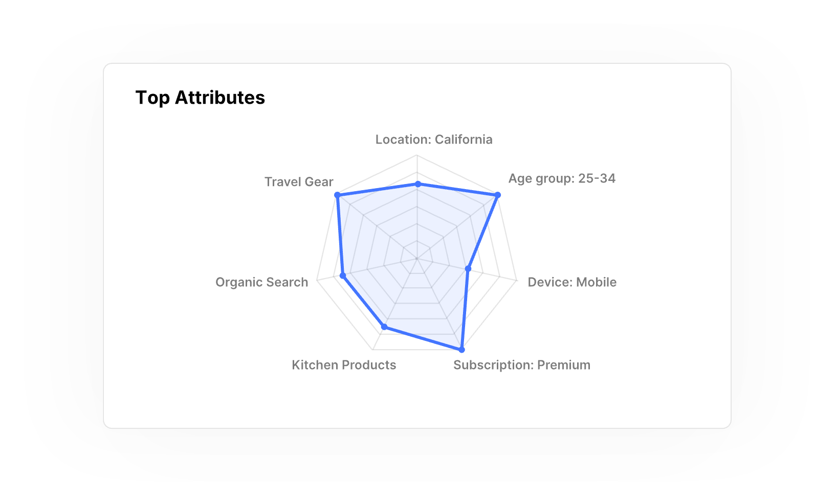The width and height of the screenshot is (836, 504).
Task: Click the Subscription: Premium data point
Action: 461,350
